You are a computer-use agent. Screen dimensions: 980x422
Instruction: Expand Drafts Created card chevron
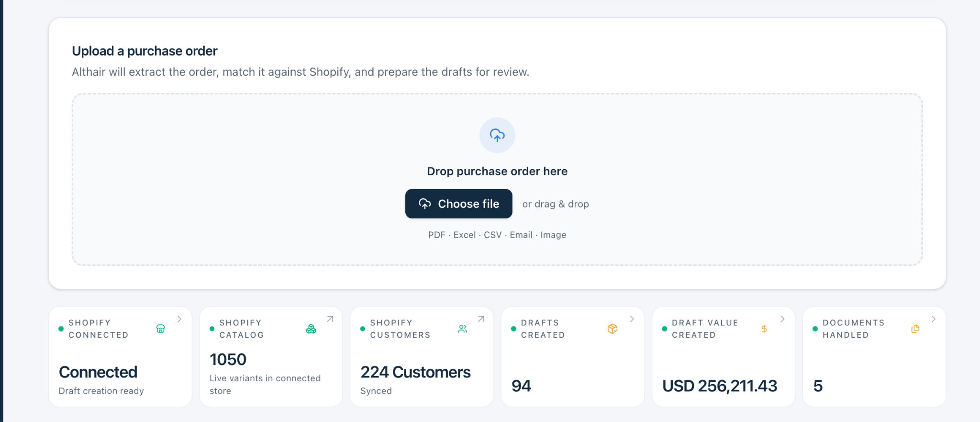click(x=632, y=319)
